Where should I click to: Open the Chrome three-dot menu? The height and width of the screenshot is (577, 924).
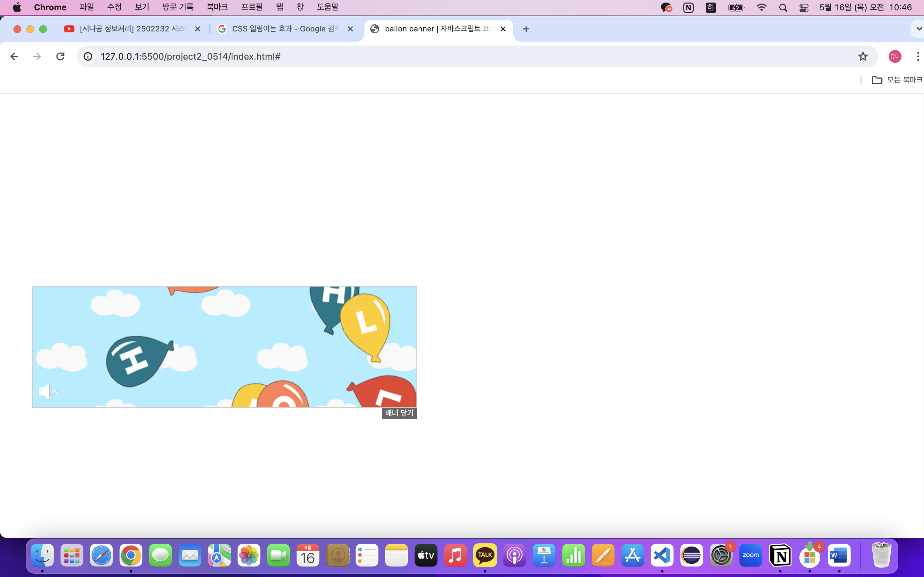918,56
